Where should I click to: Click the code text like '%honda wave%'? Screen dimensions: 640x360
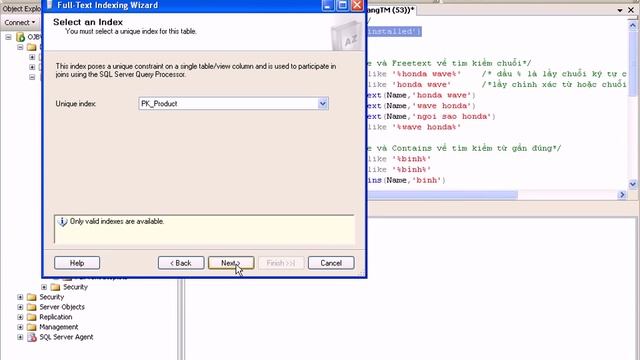tap(414, 74)
